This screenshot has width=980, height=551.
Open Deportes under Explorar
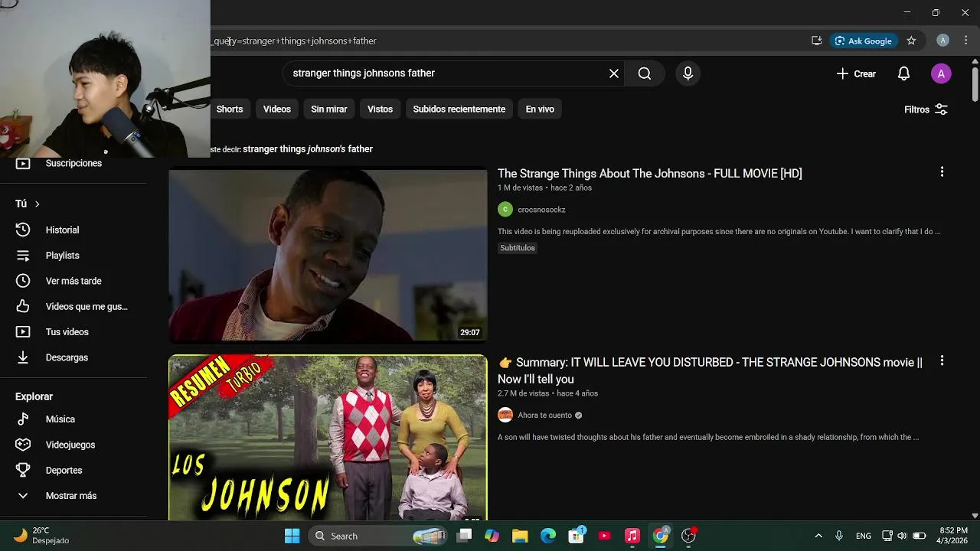pos(73,471)
